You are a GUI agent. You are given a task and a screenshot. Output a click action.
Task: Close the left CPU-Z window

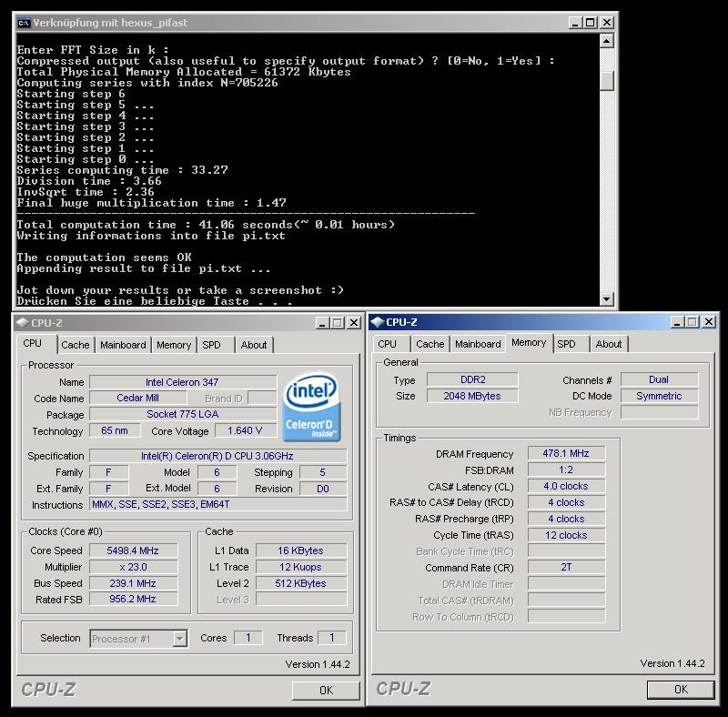(354, 323)
